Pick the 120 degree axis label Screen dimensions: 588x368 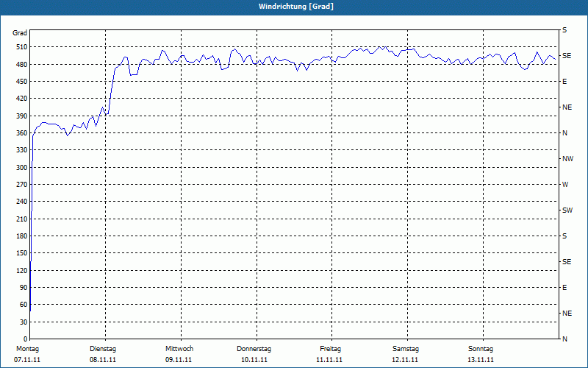coord(22,270)
